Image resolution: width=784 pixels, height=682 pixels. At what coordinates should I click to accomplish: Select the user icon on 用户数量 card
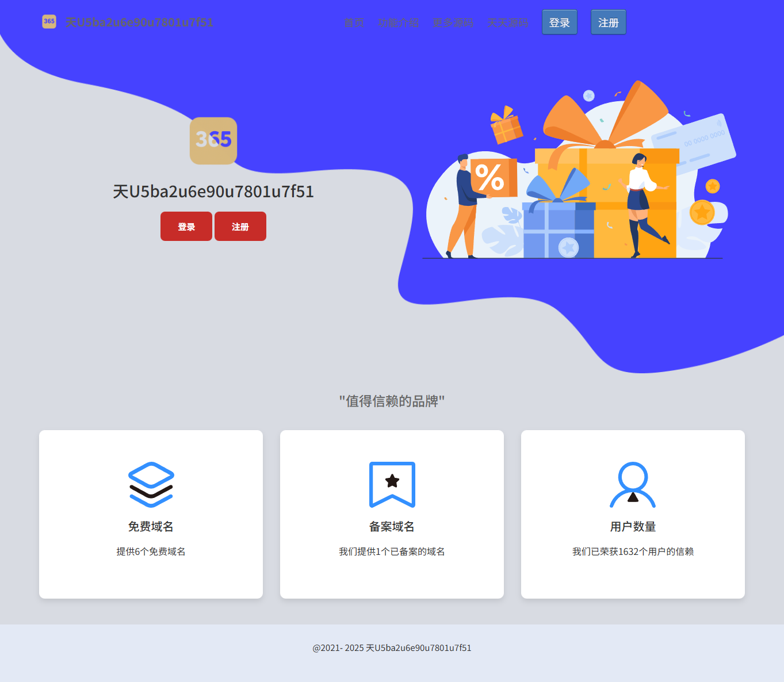tap(633, 484)
